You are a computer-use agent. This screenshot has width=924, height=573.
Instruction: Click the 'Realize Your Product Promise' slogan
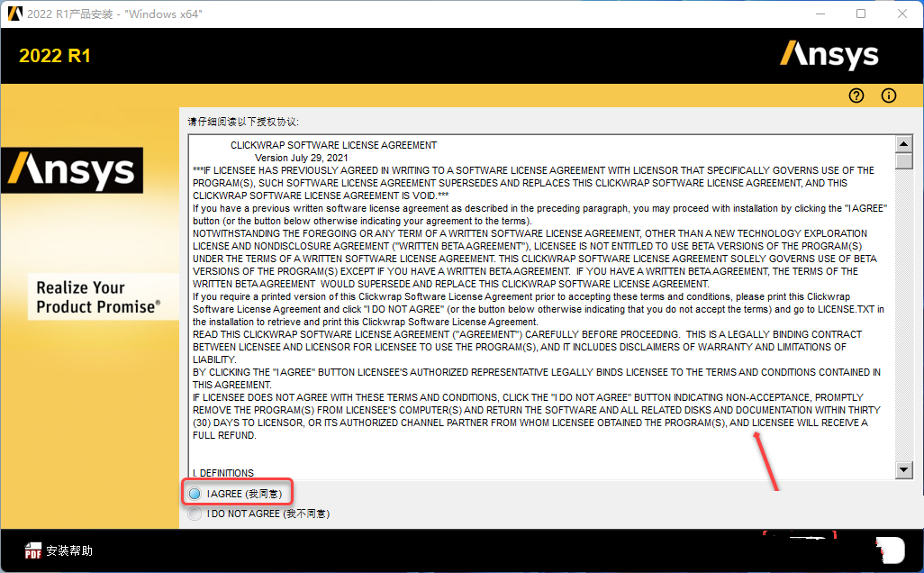[98, 297]
